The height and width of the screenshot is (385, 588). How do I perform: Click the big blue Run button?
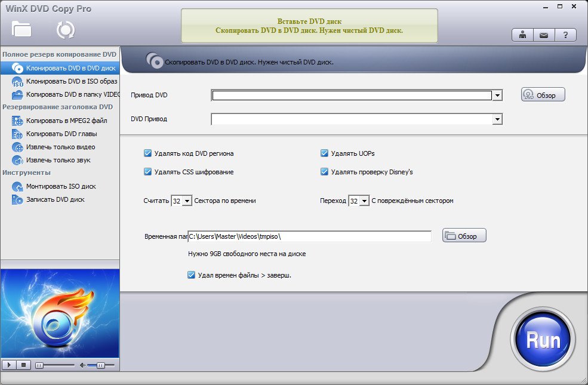tap(543, 340)
